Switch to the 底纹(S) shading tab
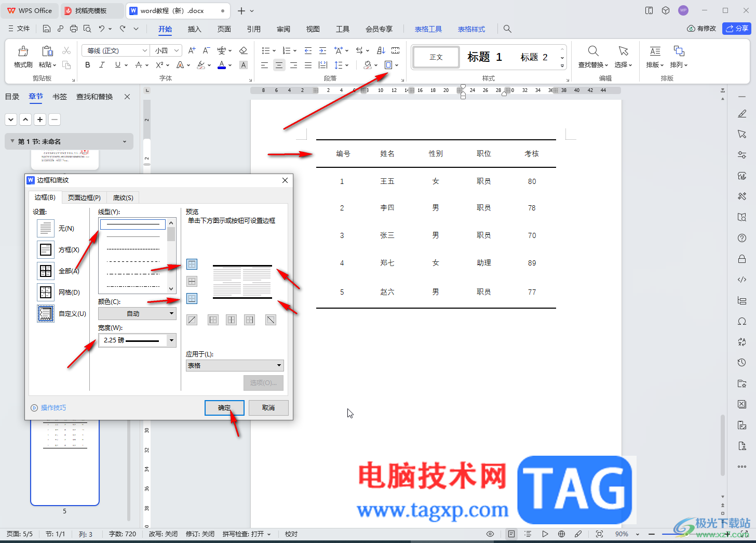 (x=123, y=197)
